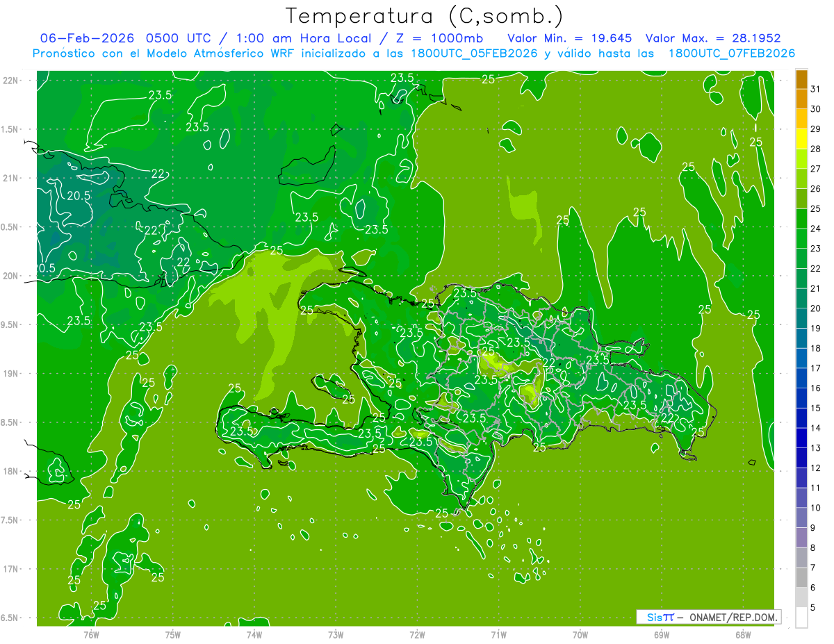Click the "19" label on the colorbar

[x=815, y=328]
